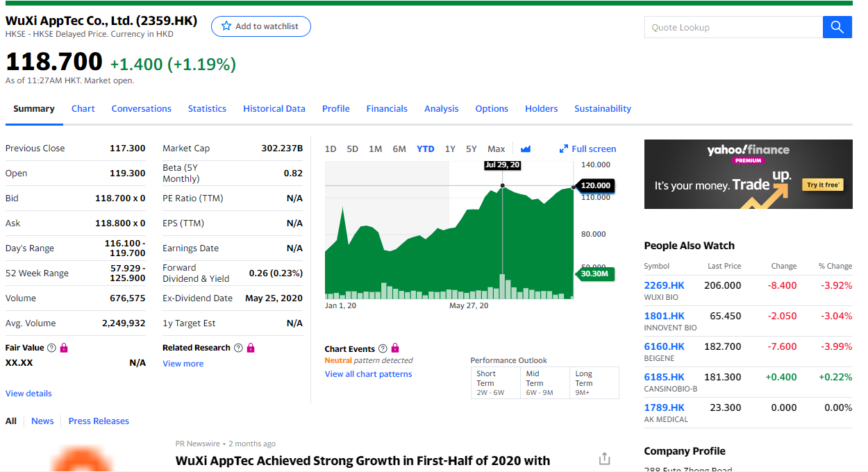Click the chart type area icon
868x472 pixels.
(526, 149)
